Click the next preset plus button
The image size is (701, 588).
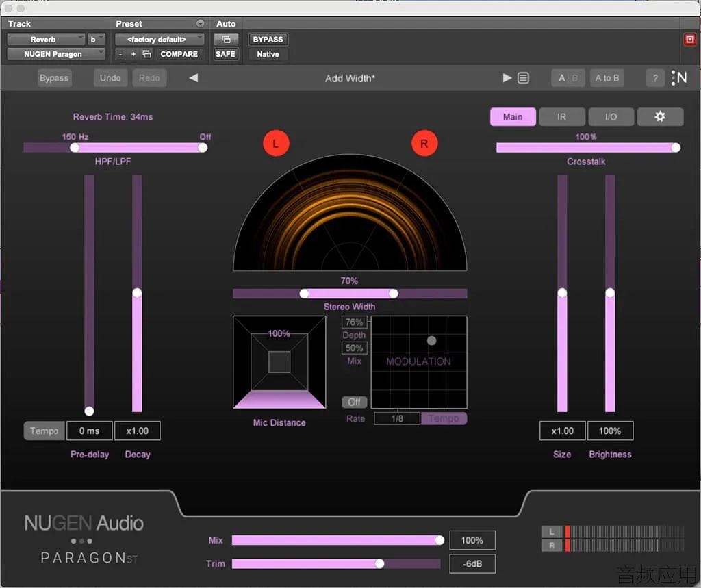click(133, 54)
